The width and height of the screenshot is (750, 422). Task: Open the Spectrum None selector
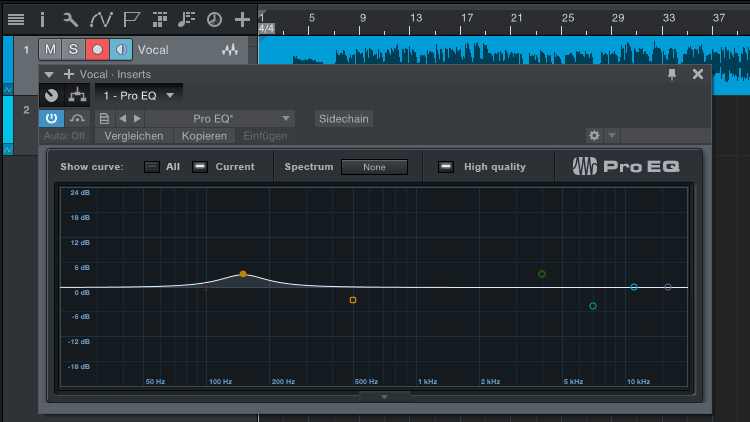(374, 167)
